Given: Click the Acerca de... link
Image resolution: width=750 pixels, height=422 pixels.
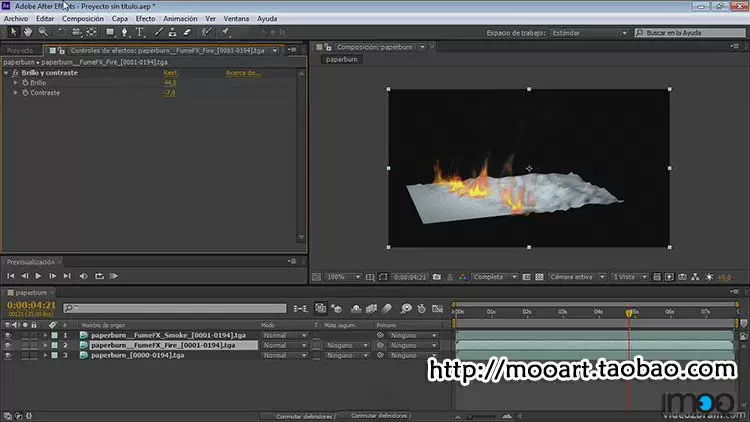Looking at the screenshot, I should click(243, 73).
